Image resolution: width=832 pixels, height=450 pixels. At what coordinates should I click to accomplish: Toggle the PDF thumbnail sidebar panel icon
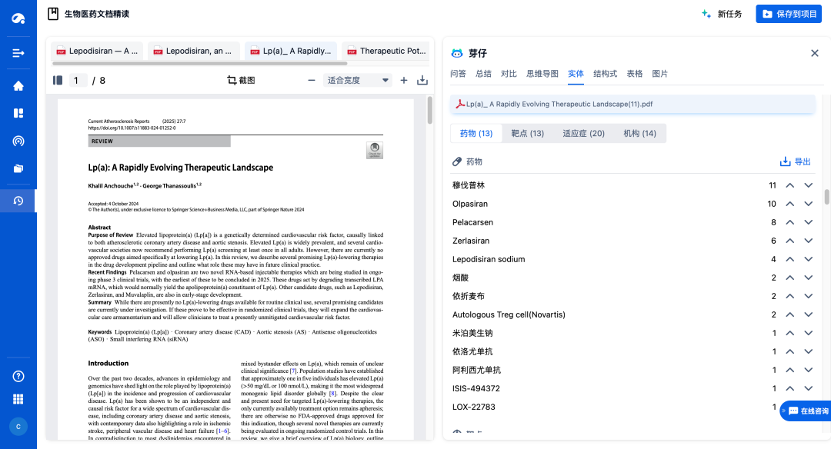click(57, 80)
